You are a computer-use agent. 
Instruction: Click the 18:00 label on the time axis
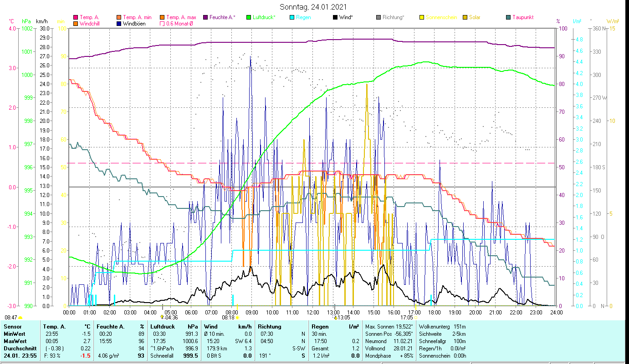coord(435,312)
